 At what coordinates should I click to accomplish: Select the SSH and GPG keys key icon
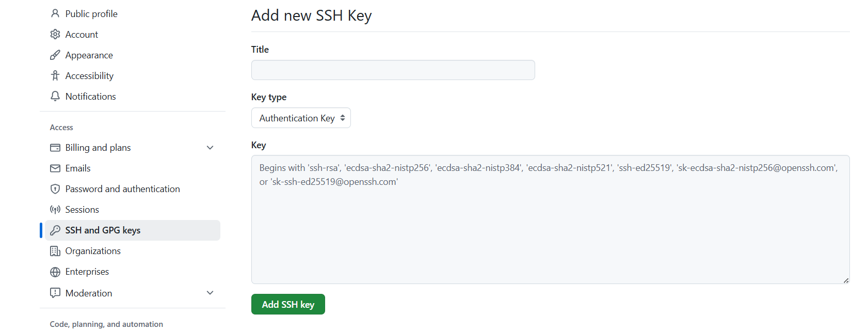tap(55, 230)
